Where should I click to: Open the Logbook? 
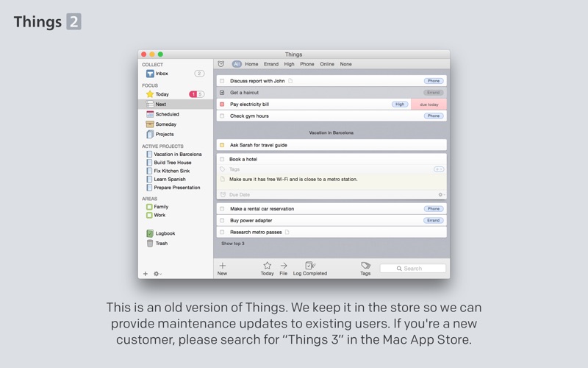(x=165, y=233)
